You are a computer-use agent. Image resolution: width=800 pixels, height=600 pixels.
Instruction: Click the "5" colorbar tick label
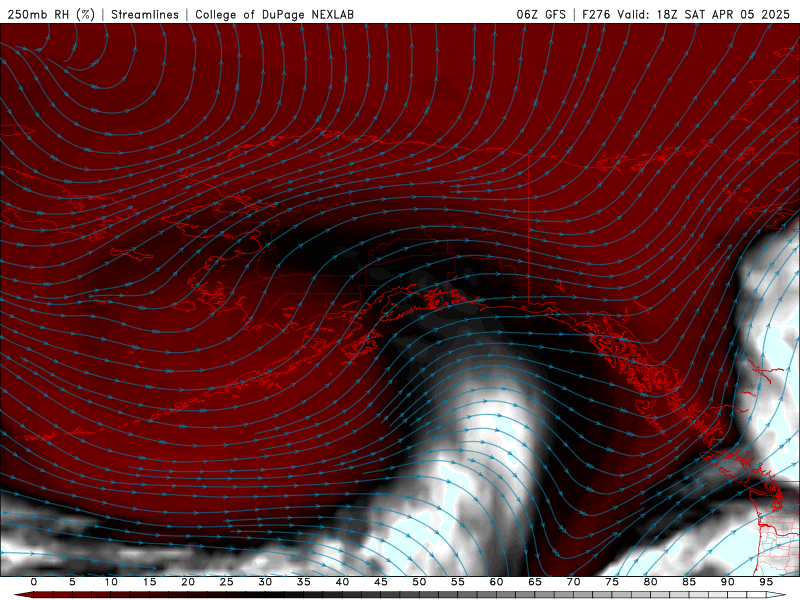pos(72,582)
